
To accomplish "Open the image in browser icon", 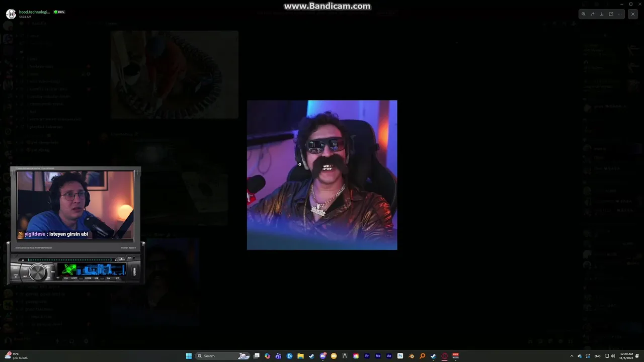I will point(611,14).
